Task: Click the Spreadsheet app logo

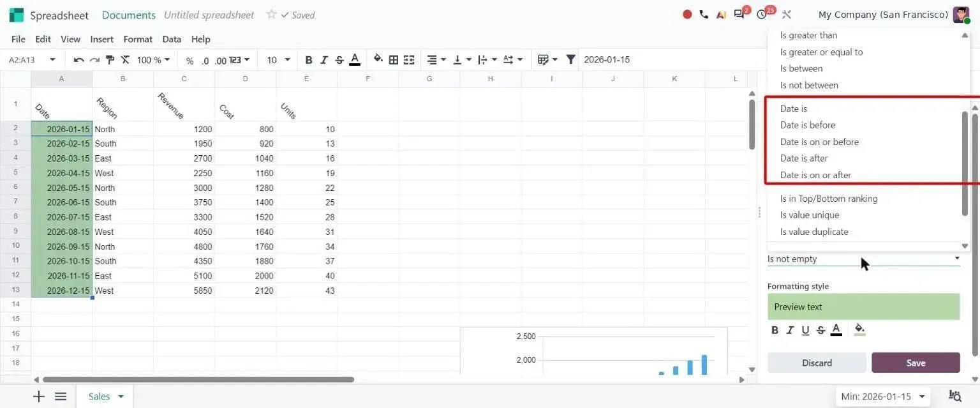Action: pos(17,15)
